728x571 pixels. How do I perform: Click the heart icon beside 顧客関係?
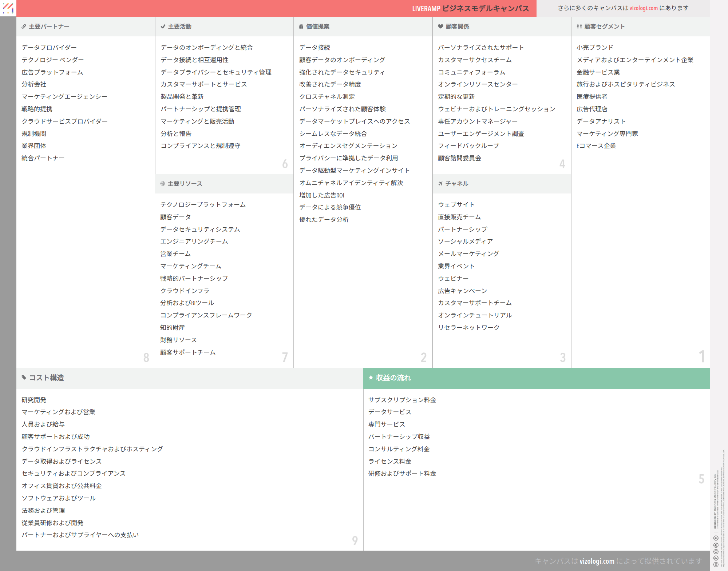point(440,27)
